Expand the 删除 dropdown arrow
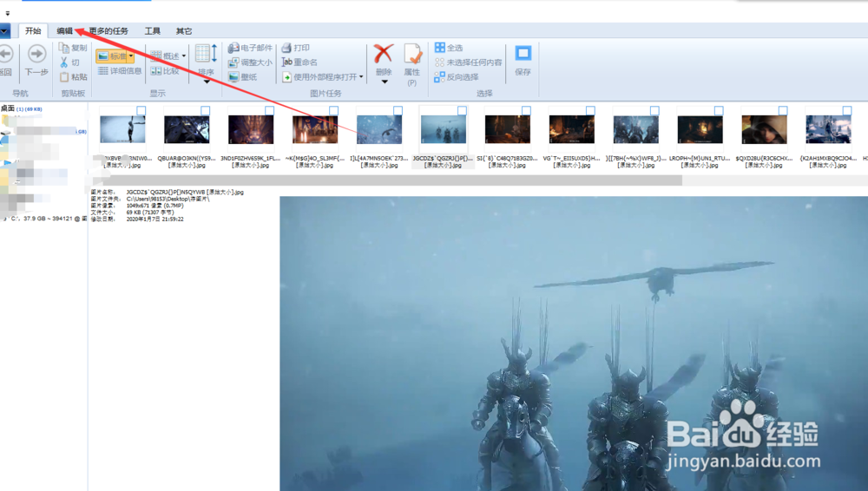The height and width of the screenshot is (491, 868). click(385, 82)
